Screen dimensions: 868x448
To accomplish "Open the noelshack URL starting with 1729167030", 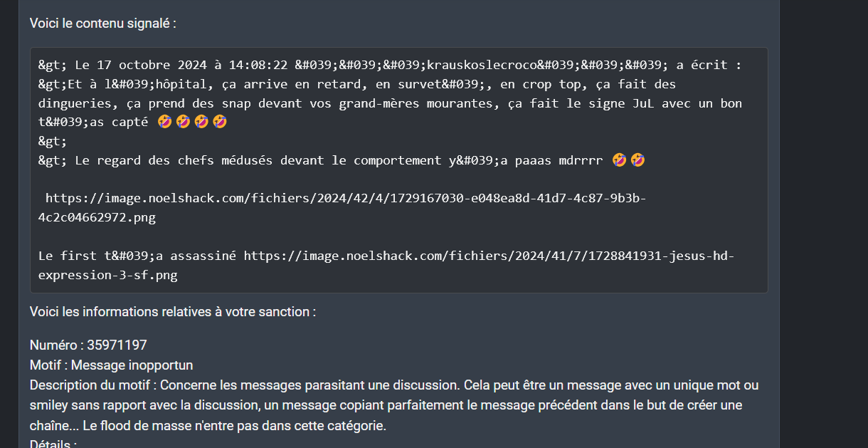I will point(342,208).
